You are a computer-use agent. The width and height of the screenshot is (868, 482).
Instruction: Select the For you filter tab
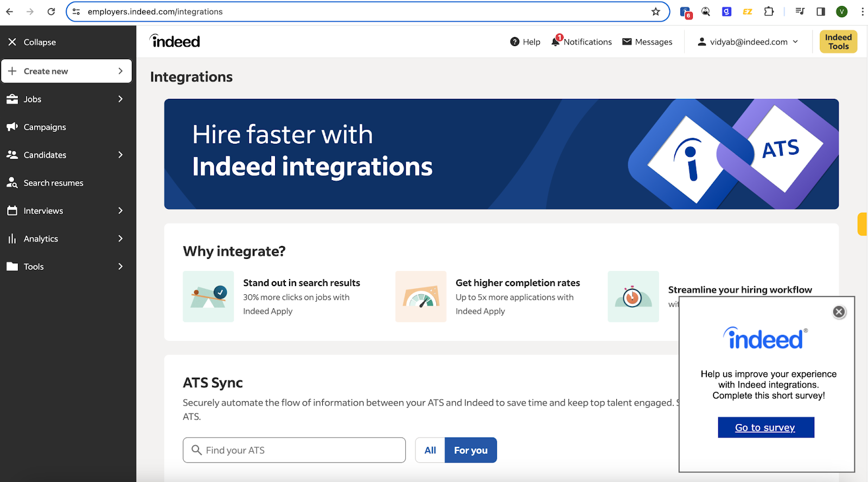click(471, 450)
